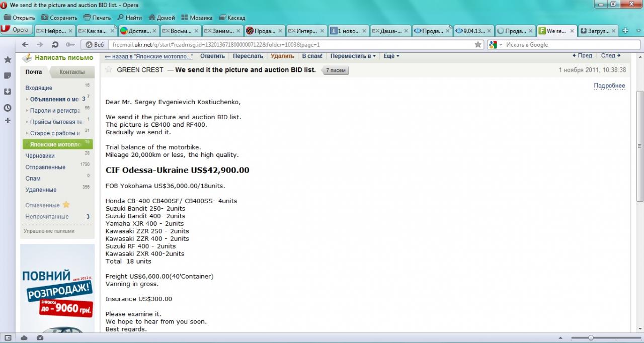Expand the Старое с работы и folder arrow

coord(27,133)
